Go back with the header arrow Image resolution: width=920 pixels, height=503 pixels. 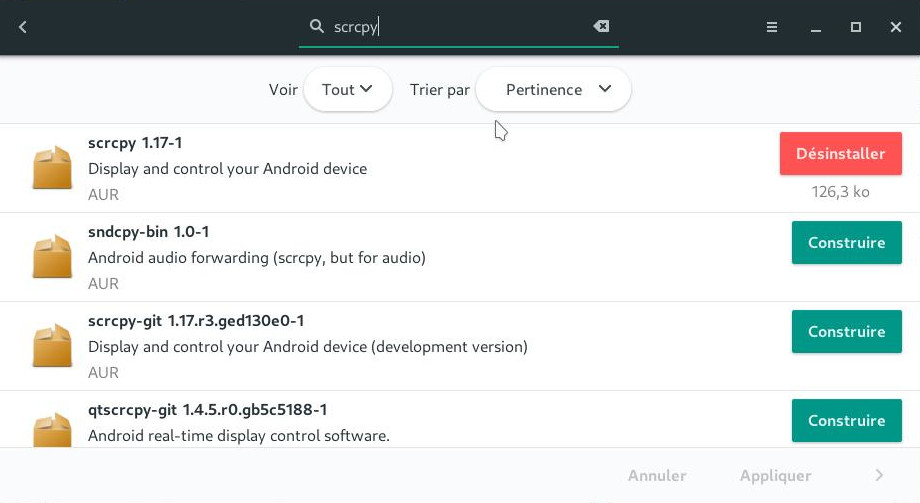point(22,27)
